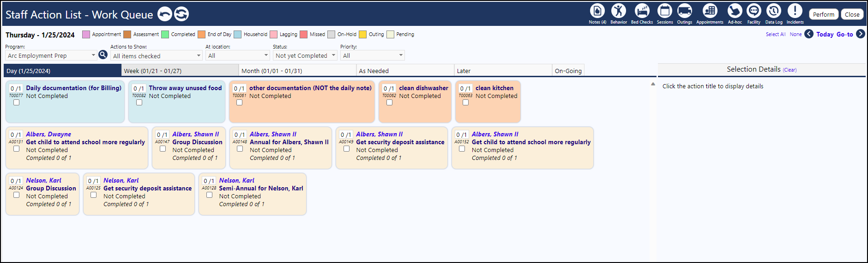Image resolution: width=868 pixels, height=263 pixels.
Task: Check clean dishwasher checkbox
Action: [389, 103]
